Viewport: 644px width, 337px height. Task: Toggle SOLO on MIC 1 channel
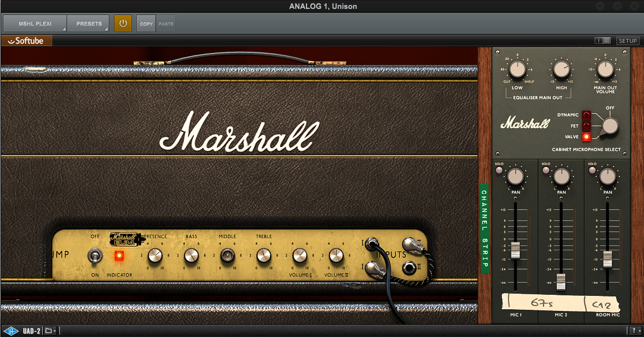click(x=499, y=170)
